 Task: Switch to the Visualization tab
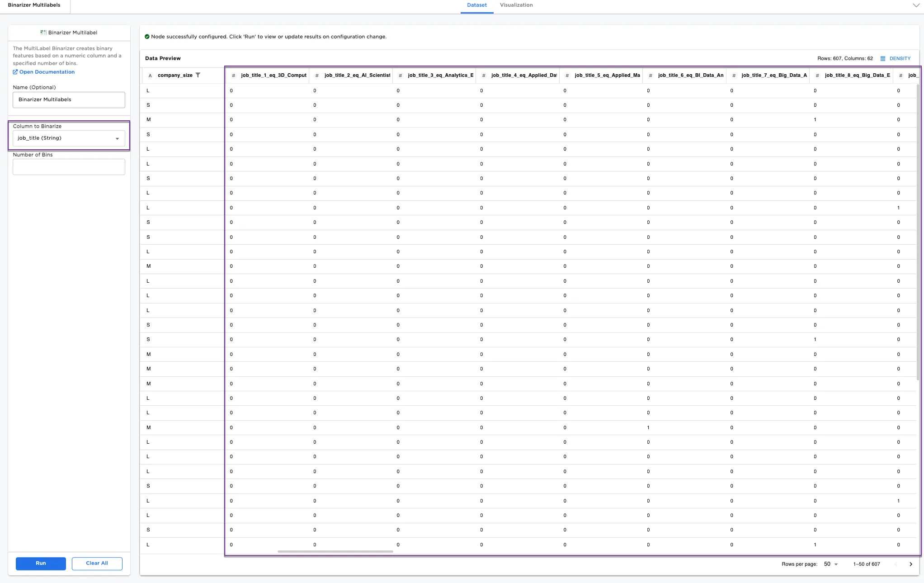[x=516, y=5]
